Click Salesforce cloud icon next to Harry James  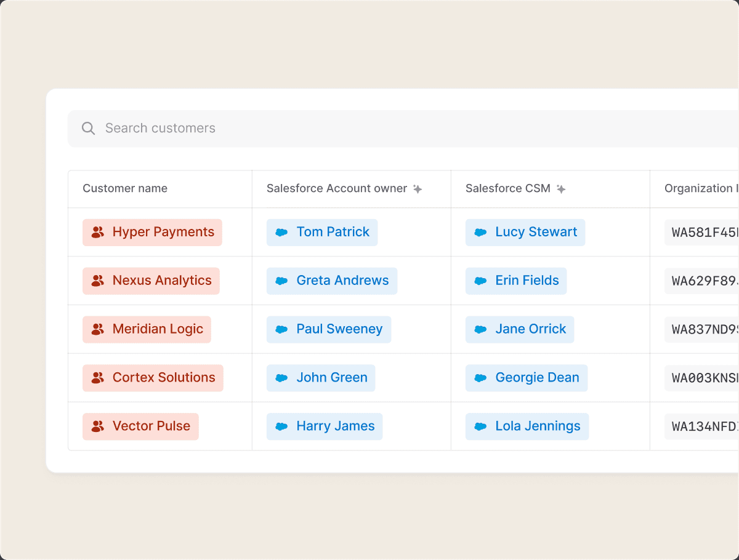click(281, 426)
